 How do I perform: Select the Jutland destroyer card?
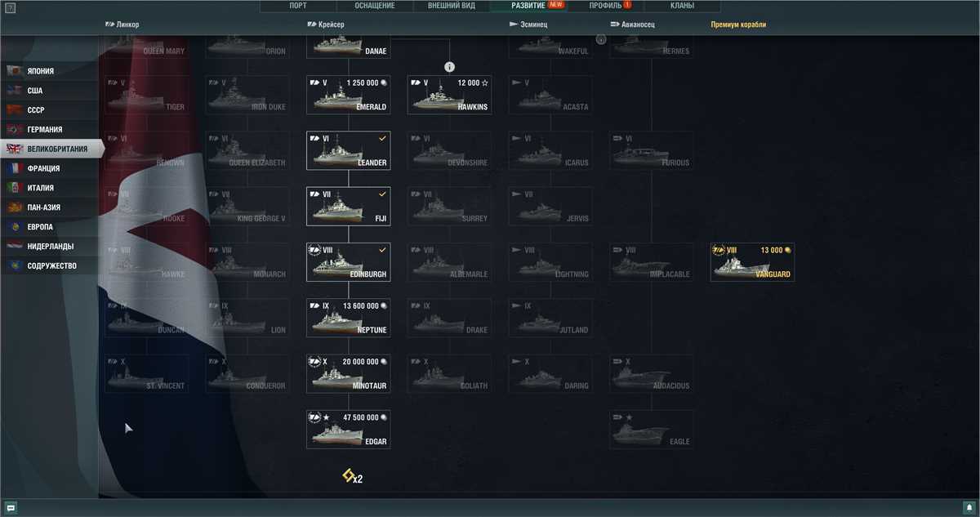pos(550,318)
